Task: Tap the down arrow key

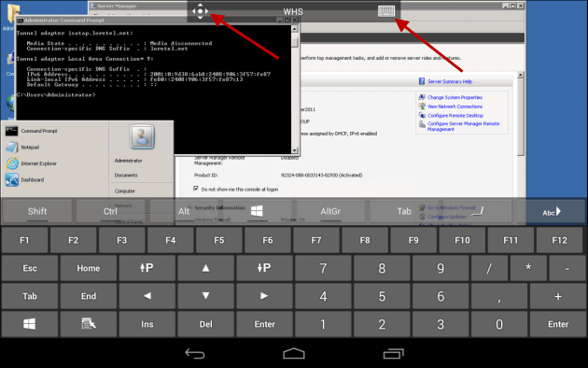Action: tap(206, 296)
